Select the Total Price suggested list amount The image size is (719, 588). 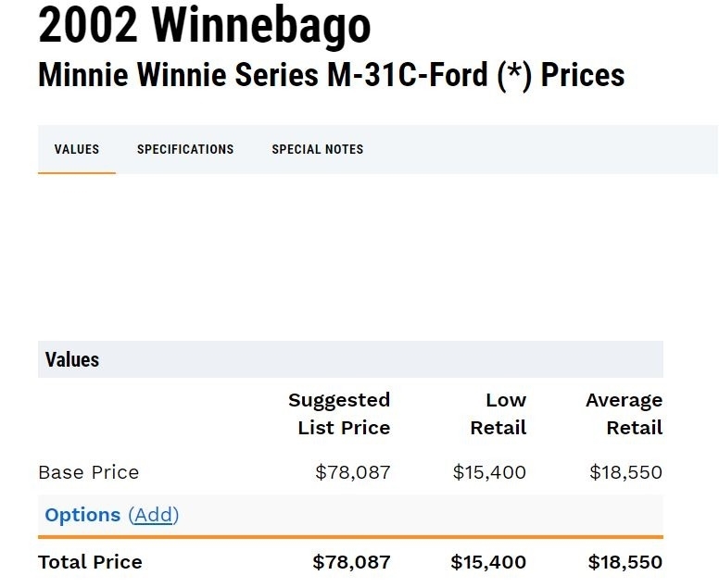(351, 562)
